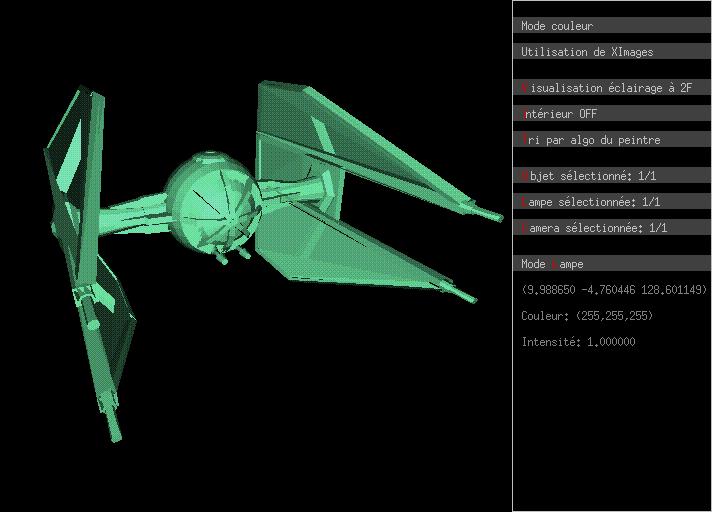Click the Intensité 1.000000 value

pyautogui.click(x=578, y=342)
